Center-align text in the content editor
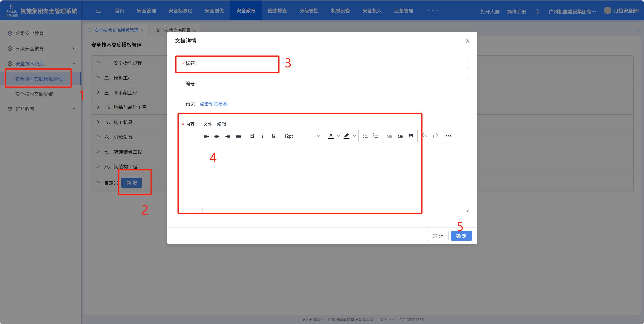The image size is (644, 324). 217,136
